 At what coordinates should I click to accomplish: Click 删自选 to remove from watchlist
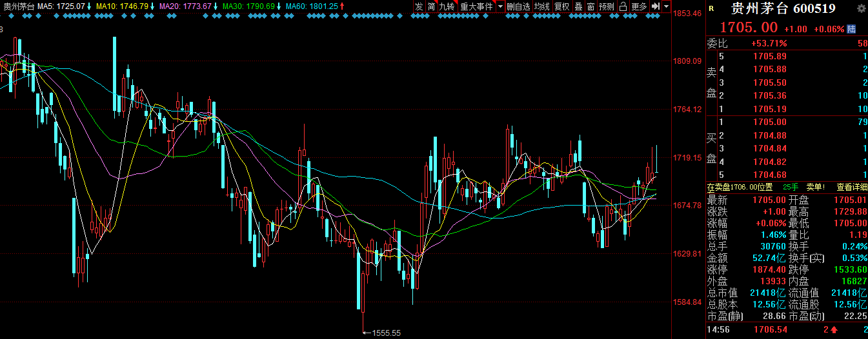pos(519,6)
